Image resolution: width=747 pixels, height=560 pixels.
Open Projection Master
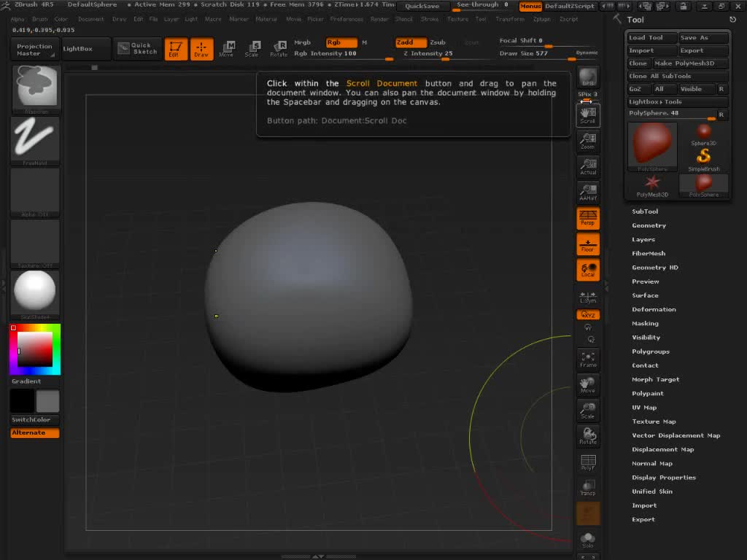click(34, 50)
